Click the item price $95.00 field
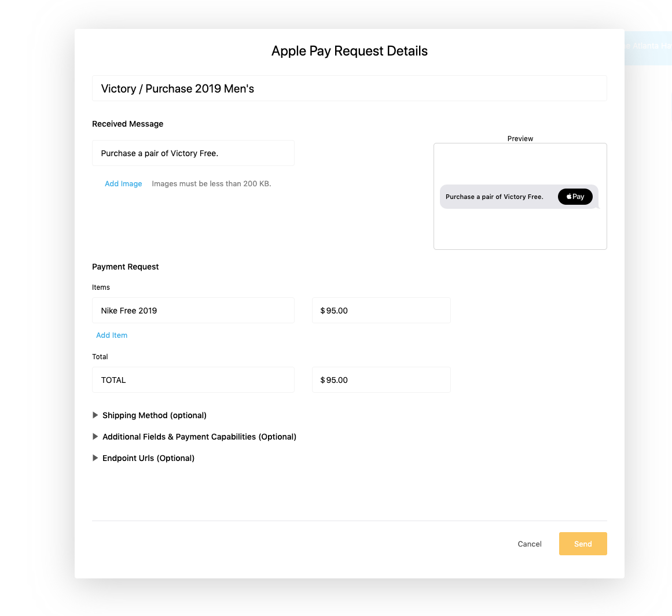Screen dimensions: 672x616 [x=381, y=310]
